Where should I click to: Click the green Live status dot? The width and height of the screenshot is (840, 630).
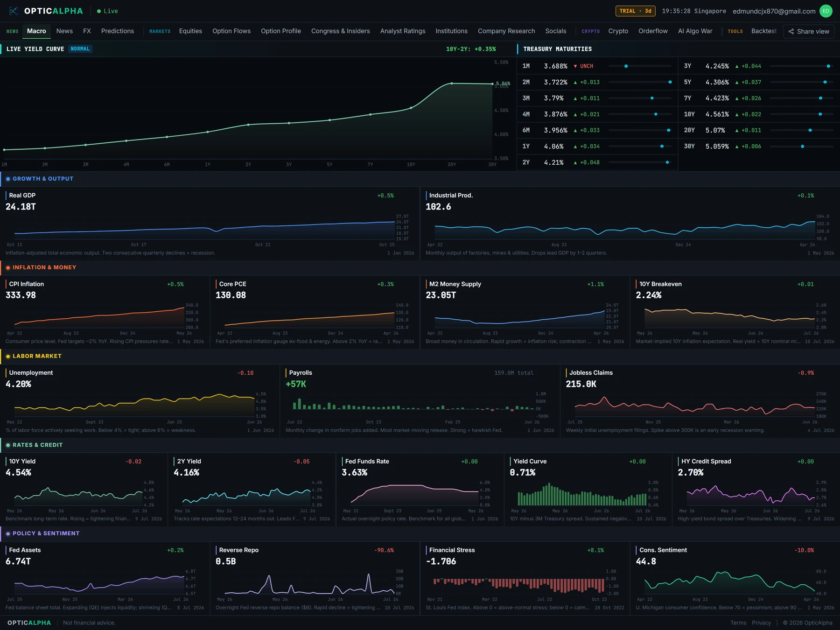(x=99, y=11)
